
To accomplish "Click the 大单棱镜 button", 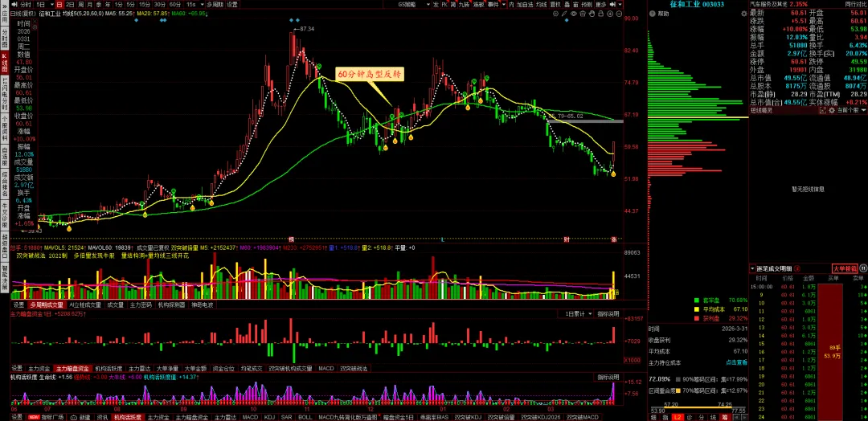I will point(845,269).
